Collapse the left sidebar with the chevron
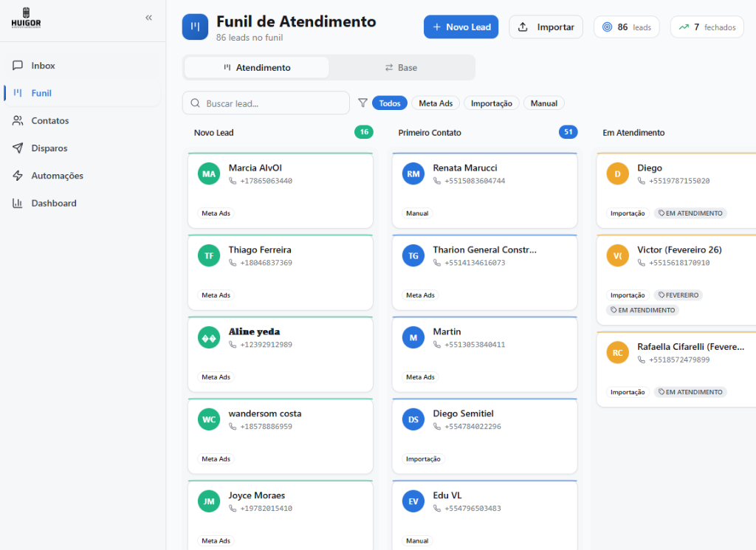This screenshot has height=550, width=756. click(148, 17)
